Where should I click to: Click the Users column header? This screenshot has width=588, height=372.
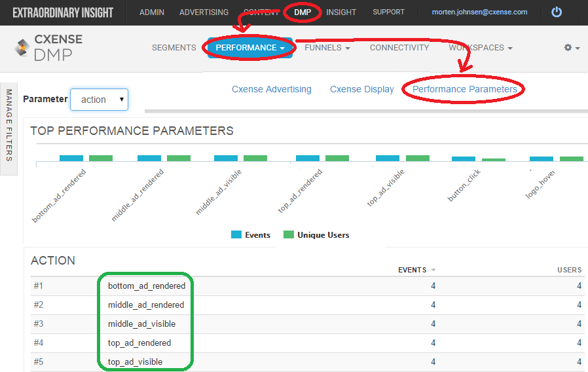(569, 270)
